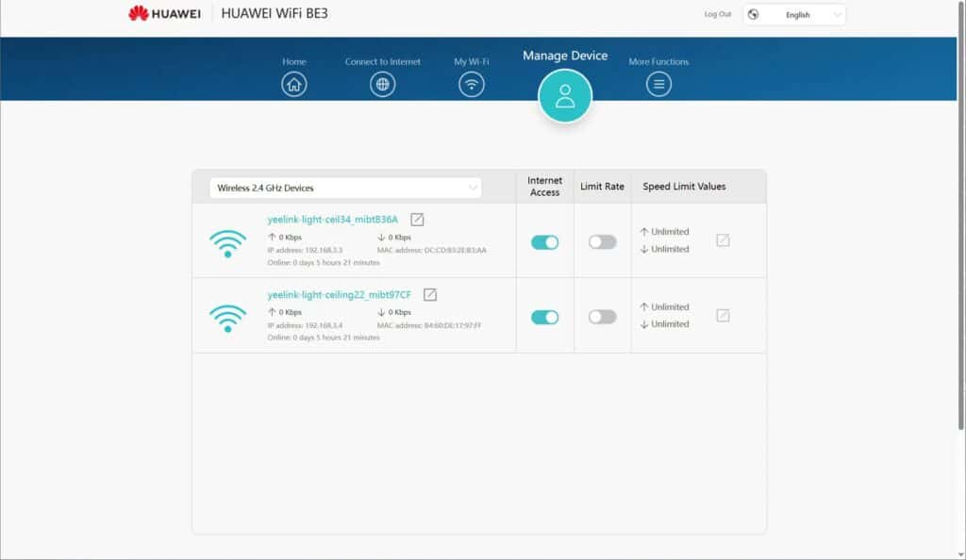The width and height of the screenshot is (966, 560).
Task: Go to Connect to Internet tab label
Action: pos(383,61)
